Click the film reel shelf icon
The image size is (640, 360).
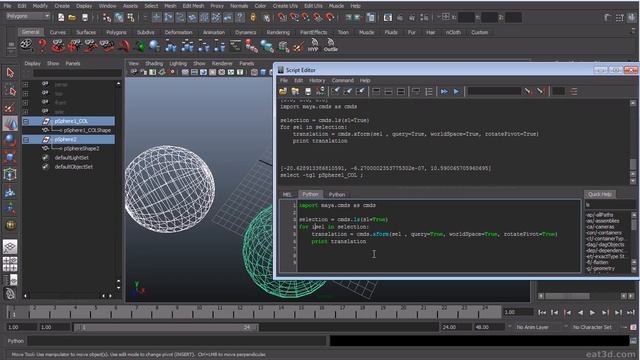[26, 45]
